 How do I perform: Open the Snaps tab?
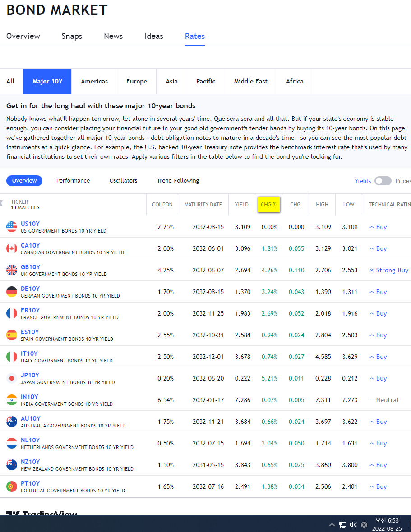coord(72,36)
